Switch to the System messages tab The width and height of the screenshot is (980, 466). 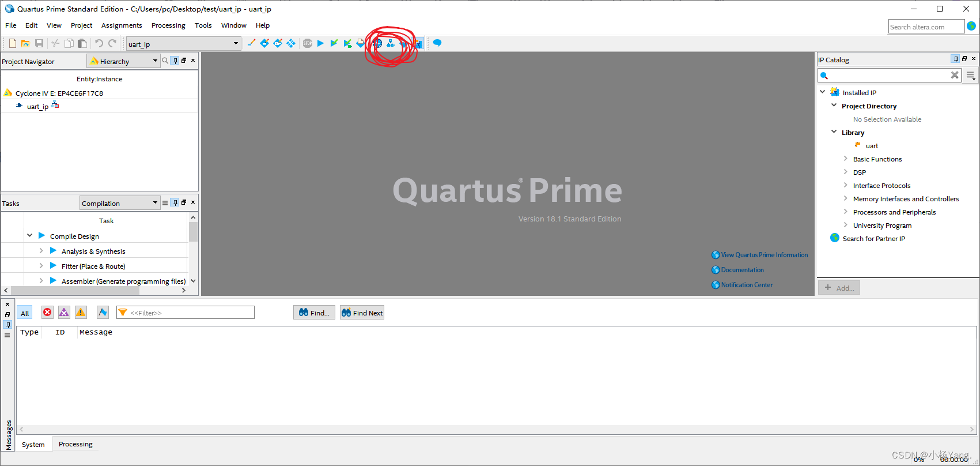33,445
